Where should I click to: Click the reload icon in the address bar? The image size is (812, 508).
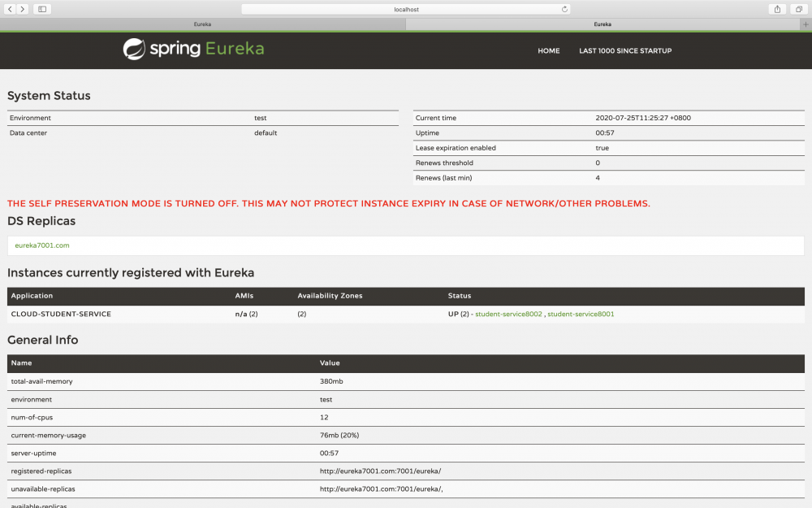click(x=564, y=9)
